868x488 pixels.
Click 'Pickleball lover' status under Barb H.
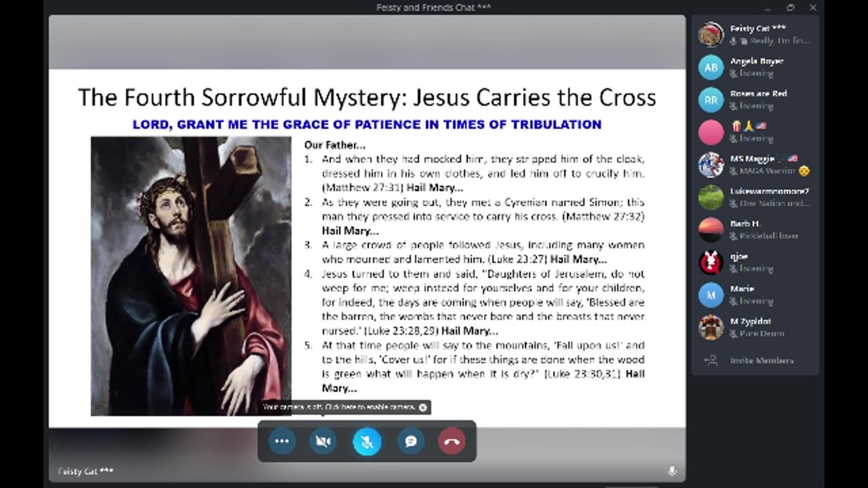[x=768, y=236]
